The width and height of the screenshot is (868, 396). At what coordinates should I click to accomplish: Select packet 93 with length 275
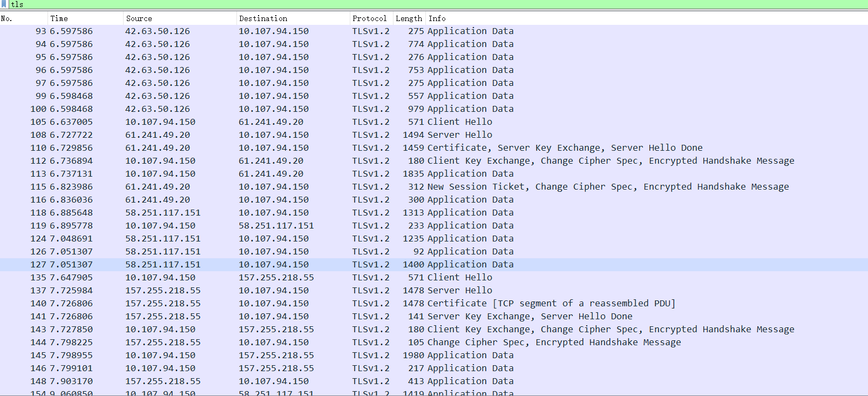pyautogui.click(x=434, y=31)
